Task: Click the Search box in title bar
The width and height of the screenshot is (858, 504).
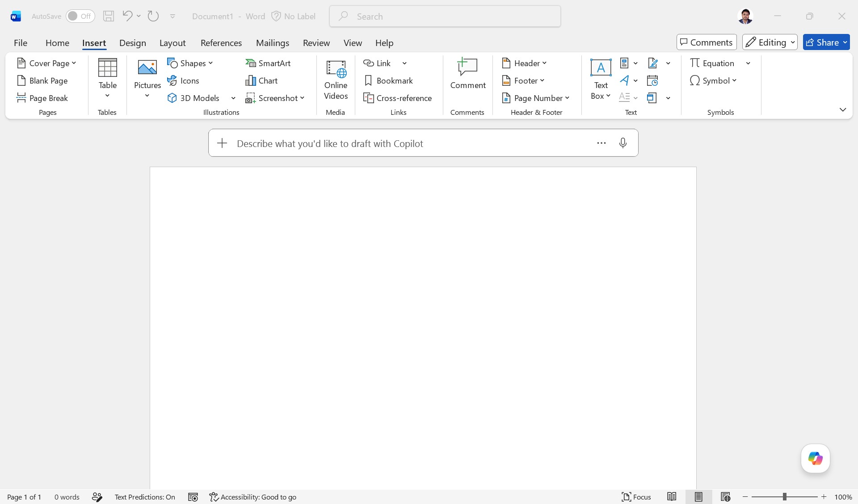Action: 445,16
